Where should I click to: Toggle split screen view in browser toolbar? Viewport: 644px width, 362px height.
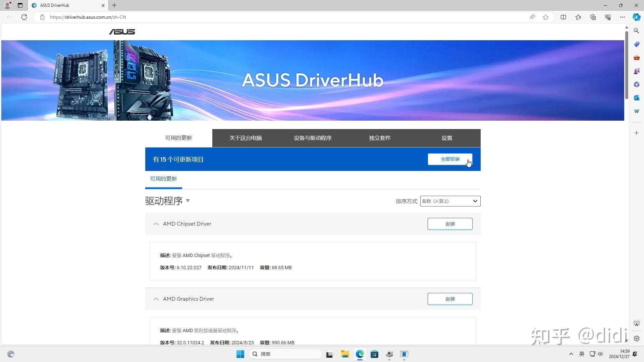tap(563, 17)
